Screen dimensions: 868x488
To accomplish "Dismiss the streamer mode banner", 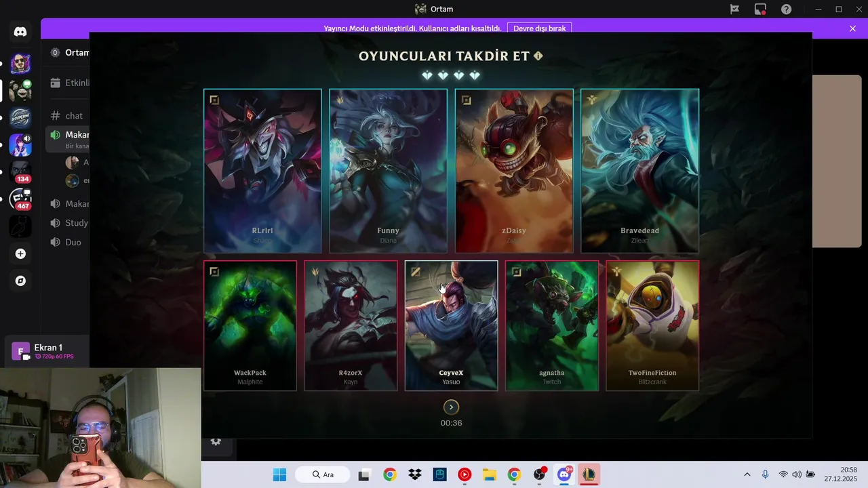I will 852,28.
